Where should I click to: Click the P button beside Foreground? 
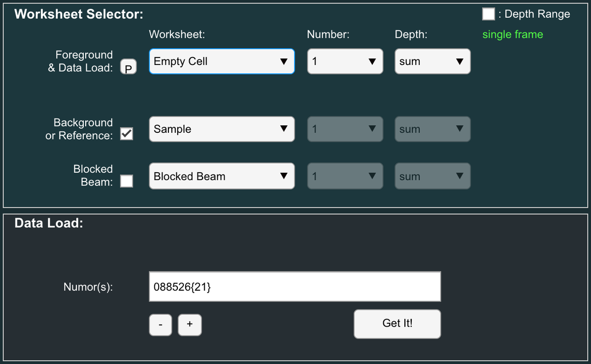(128, 68)
